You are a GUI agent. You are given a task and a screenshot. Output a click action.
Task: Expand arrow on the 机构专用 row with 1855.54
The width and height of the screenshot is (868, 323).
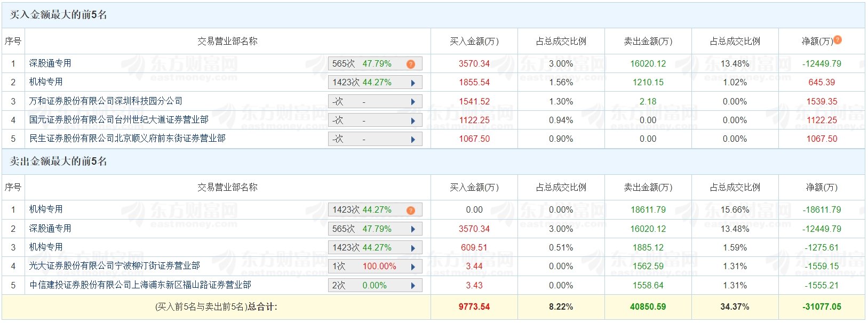tap(413, 83)
